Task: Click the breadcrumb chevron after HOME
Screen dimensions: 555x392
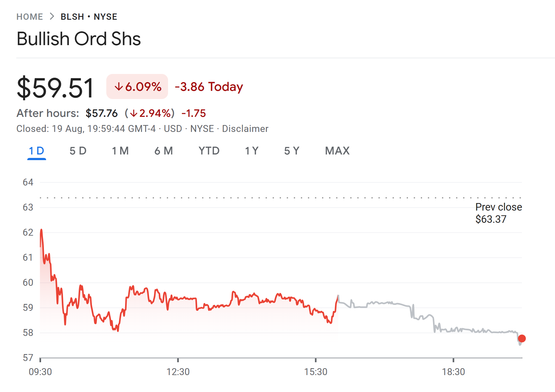Action: [x=52, y=16]
